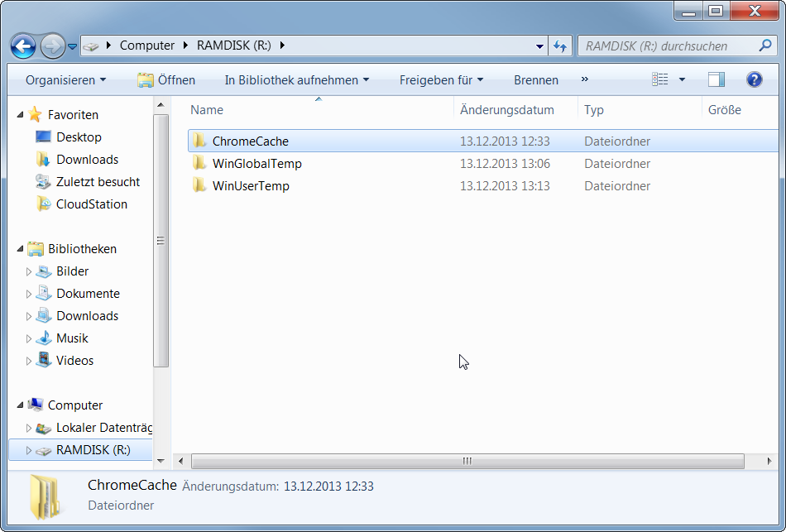Expand the Lokaler Datenträger drive node
The image size is (786, 532).
[x=29, y=428]
